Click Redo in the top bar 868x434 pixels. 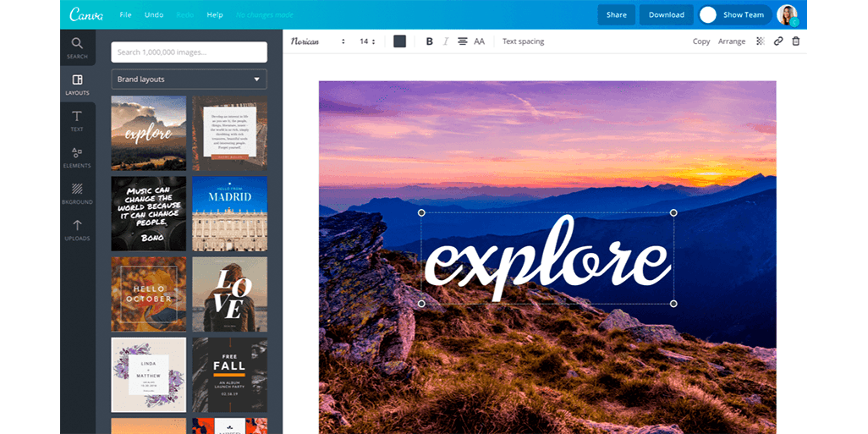click(x=185, y=15)
